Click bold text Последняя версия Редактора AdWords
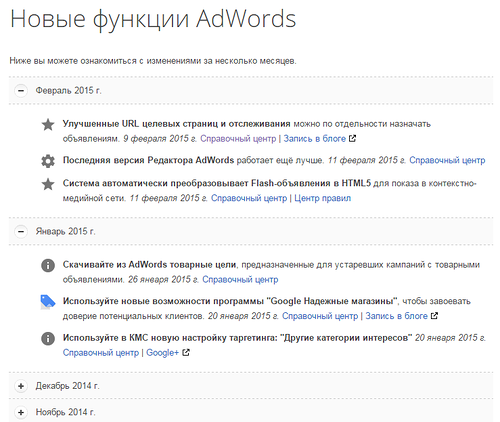 point(148,160)
